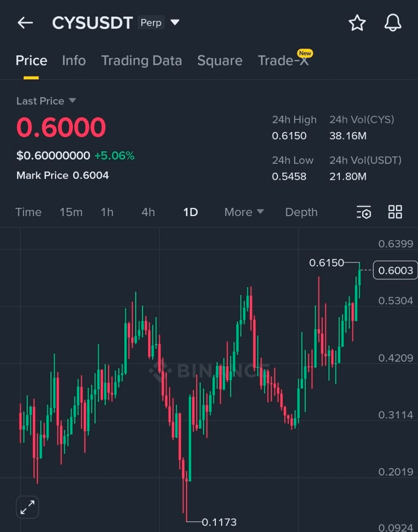This screenshot has height=532, width=418.
Task: Expand the CYSUSDT pair selector dropdown
Action: [175, 22]
